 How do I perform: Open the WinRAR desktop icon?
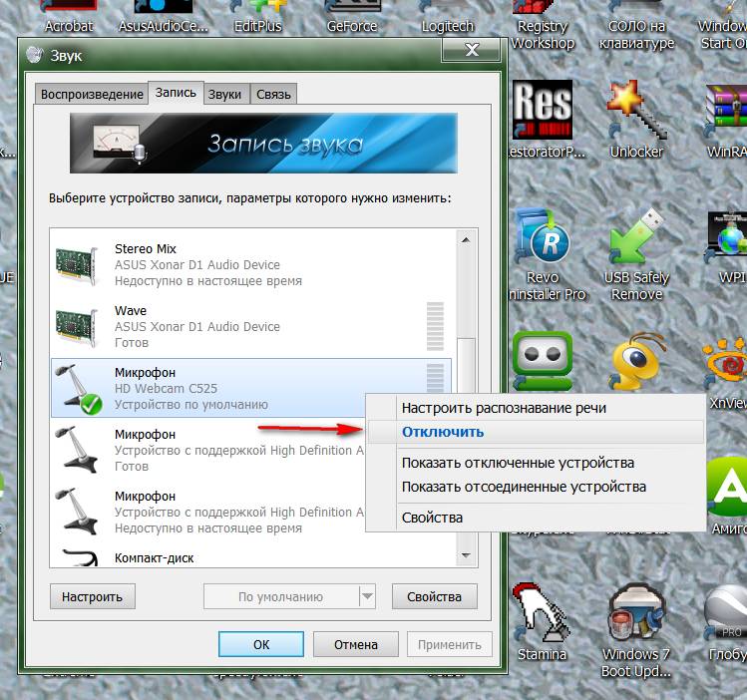(x=726, y=110)
